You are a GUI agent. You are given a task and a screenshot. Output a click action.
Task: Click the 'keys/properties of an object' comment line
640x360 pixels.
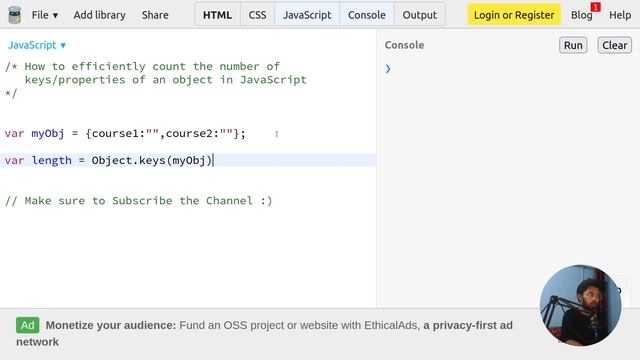click(165, 80)
